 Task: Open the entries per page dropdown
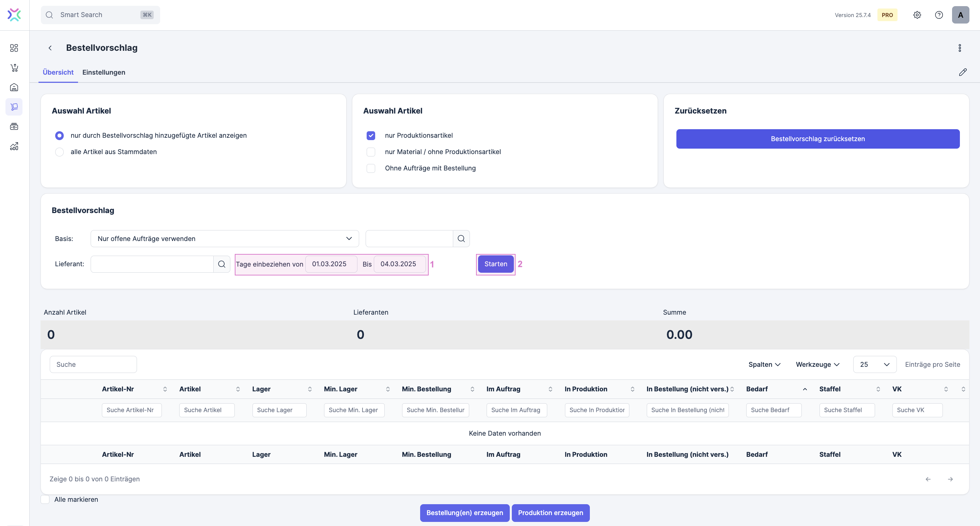[x=874, y=365]
